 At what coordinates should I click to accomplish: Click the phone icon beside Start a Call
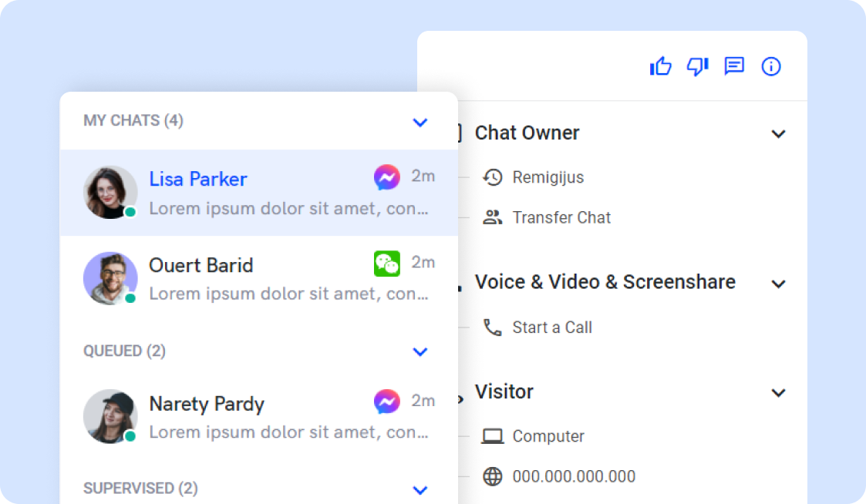pyautogui.click(x=492, y=328)
